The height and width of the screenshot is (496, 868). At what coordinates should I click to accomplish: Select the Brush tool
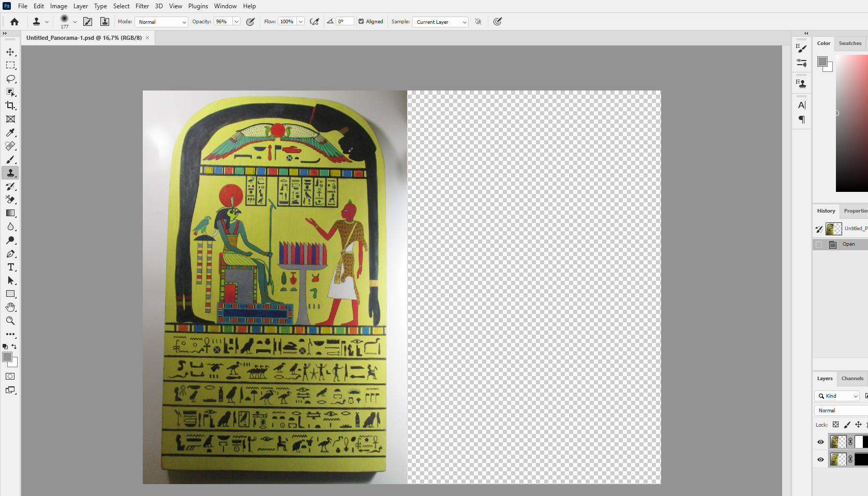tap(10, 160)
